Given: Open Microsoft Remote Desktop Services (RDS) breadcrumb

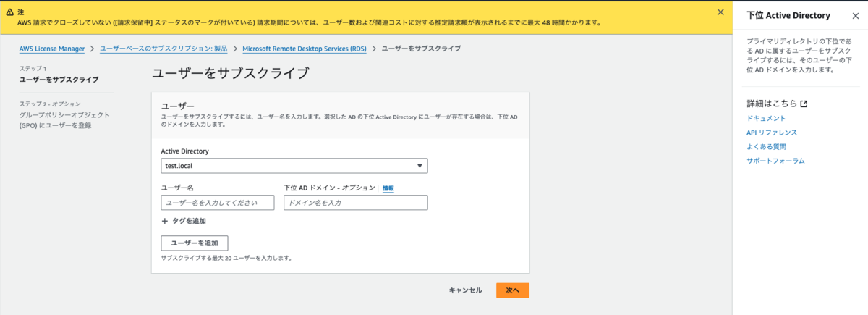Looking at the screenshot, I should pos(305,49).
